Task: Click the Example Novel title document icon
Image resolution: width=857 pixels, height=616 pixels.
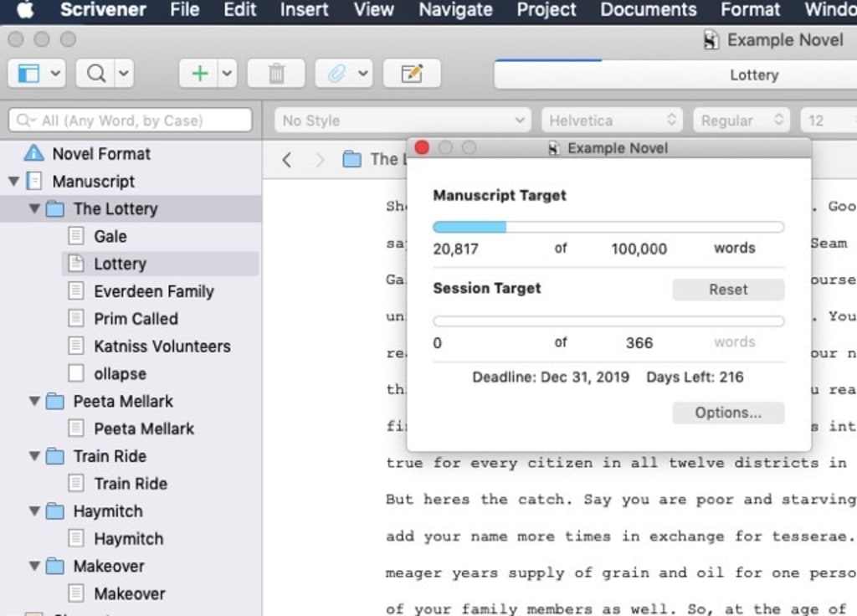Action: pos(711,40)
